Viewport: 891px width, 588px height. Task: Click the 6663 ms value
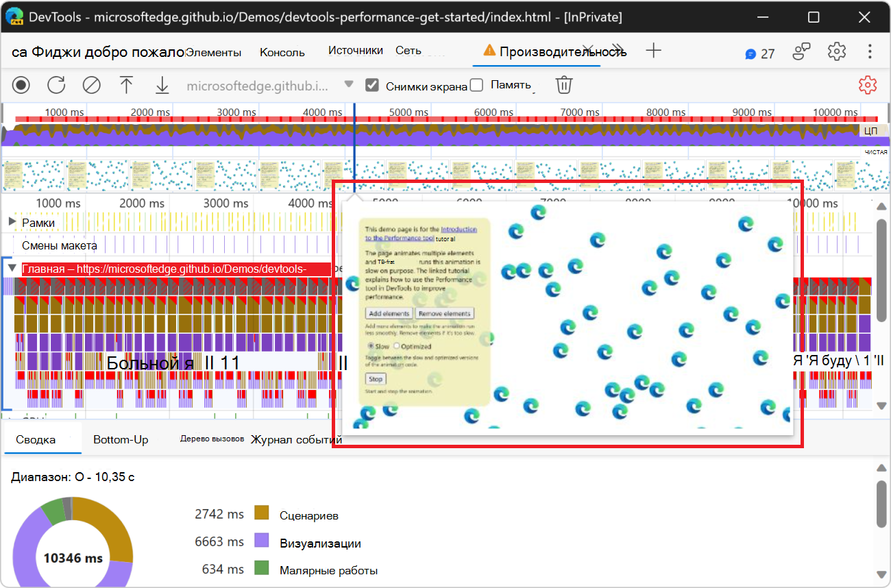[219, 541]
